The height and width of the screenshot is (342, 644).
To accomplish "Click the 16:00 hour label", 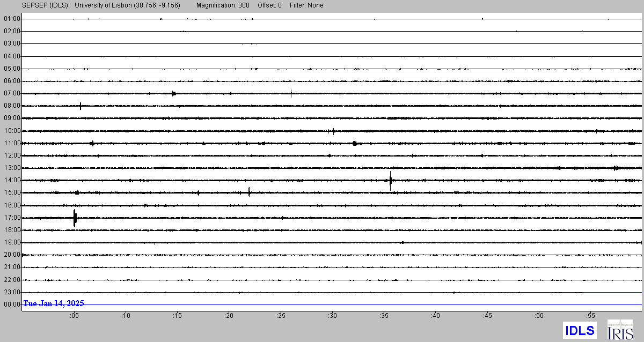I will tap(12, 205).
